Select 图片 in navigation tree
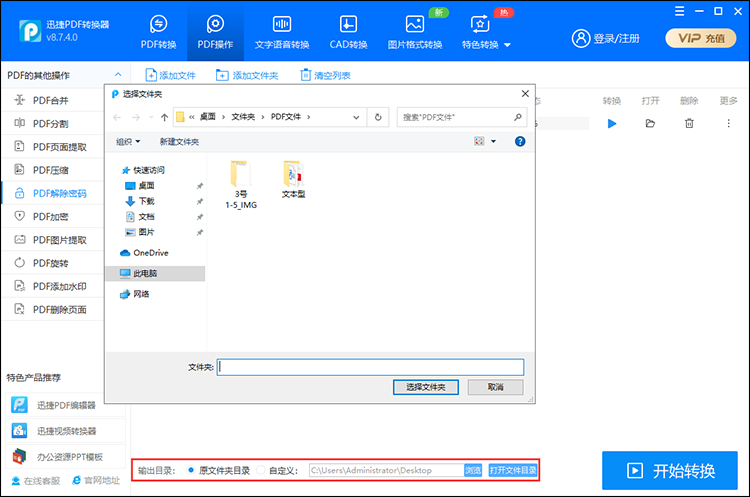 [x=139, y=232]
